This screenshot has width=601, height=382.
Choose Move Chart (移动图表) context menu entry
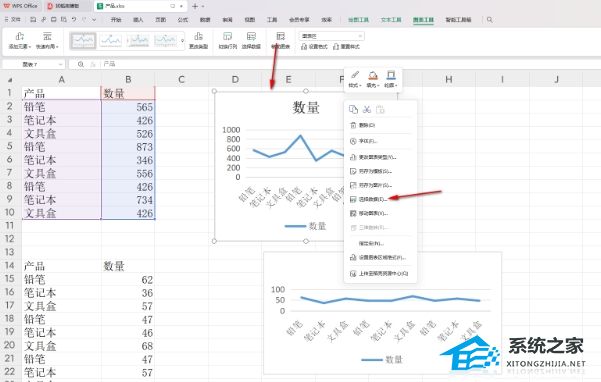[x=380, y=213]
